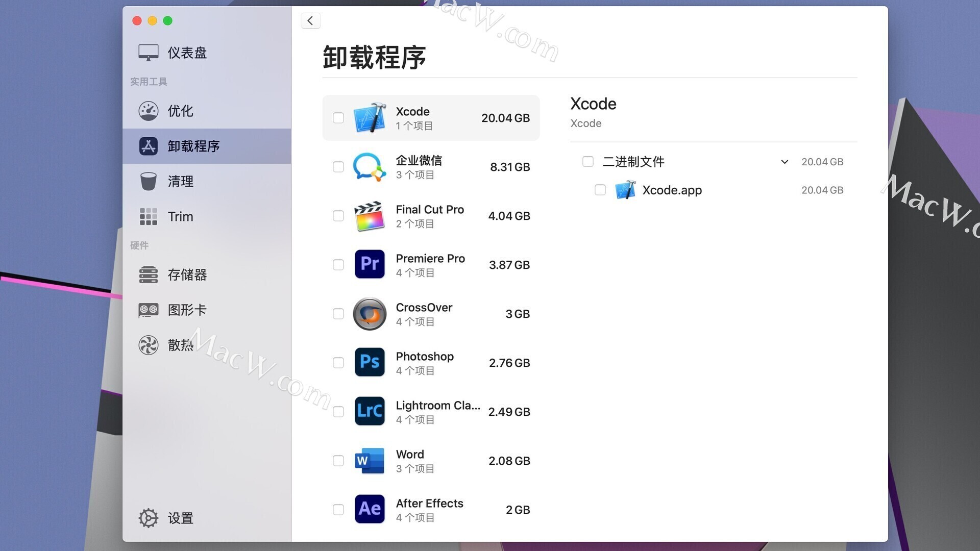Go back with the chevron button
Image resolution: width=980 pixels, height=551 pixels.
310,21
